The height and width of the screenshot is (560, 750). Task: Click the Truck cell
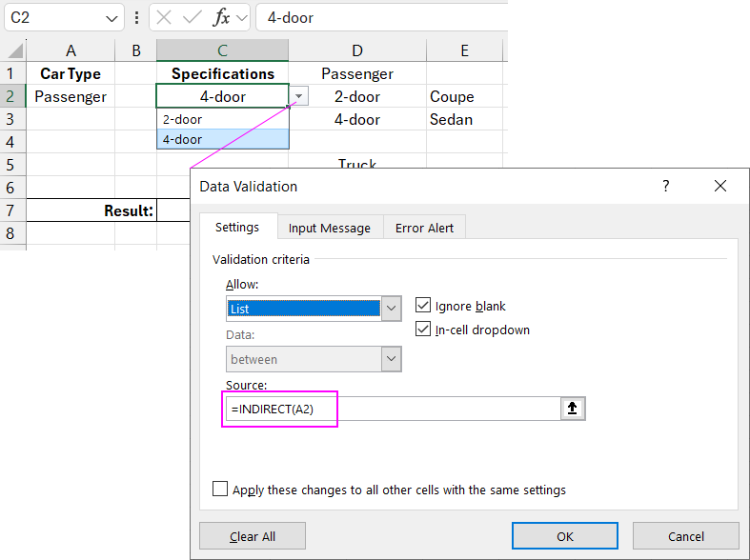click(356, 162)
